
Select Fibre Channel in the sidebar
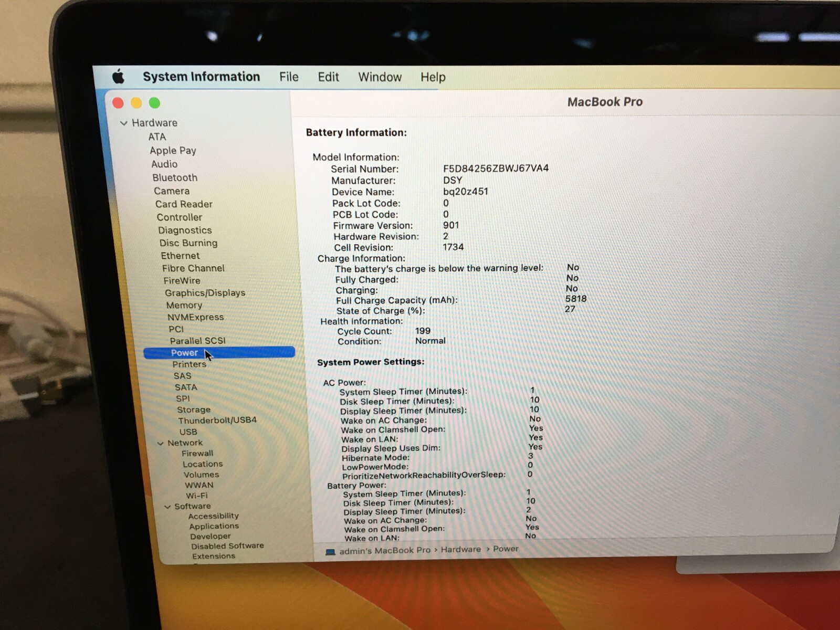[x=193, y=268]
